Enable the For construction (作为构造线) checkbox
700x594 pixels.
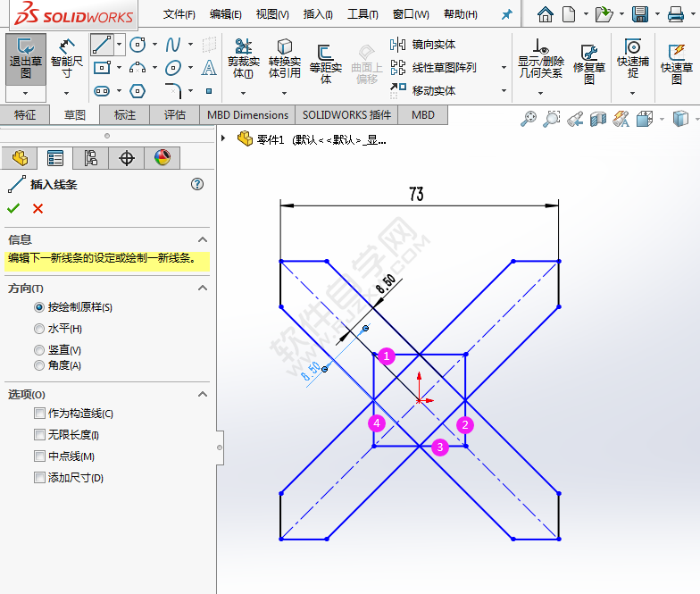point(39,414)
